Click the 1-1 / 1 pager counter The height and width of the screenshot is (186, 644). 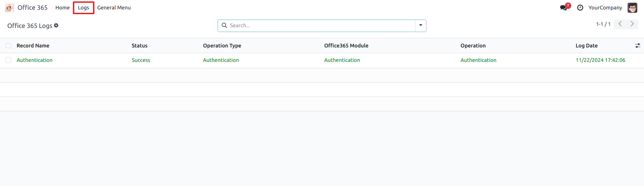(x=603, y=24)
